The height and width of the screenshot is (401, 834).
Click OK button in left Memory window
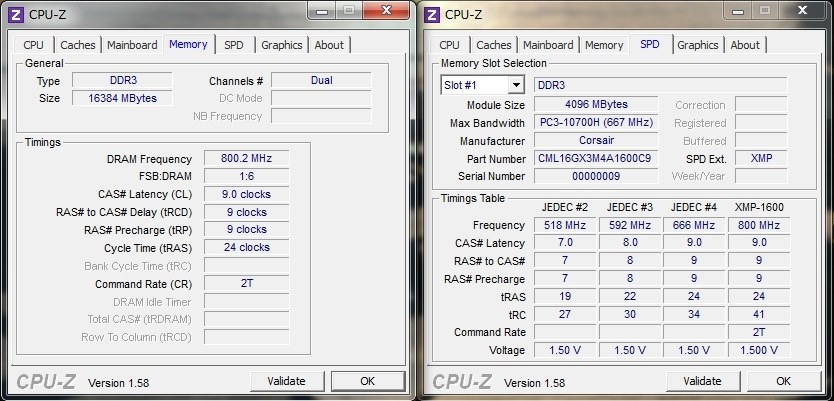[368, 381]
